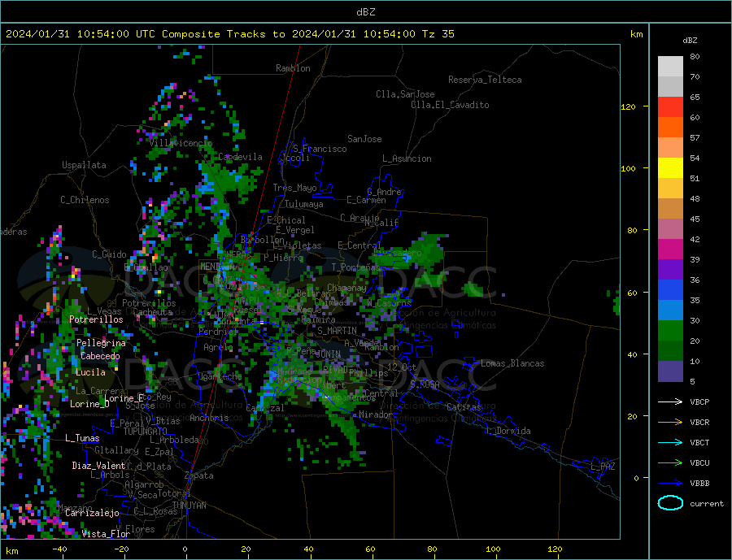Screen dimensions: 732x560
Task: Click the 'dBZ' heading above color scale
Action: [690, 41]
